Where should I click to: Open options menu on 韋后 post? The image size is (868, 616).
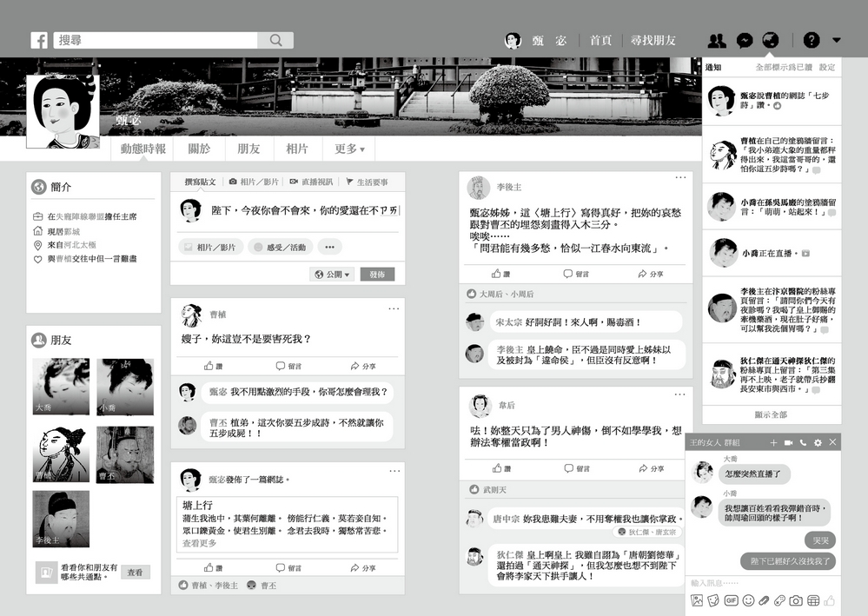[x=679, y=394]
